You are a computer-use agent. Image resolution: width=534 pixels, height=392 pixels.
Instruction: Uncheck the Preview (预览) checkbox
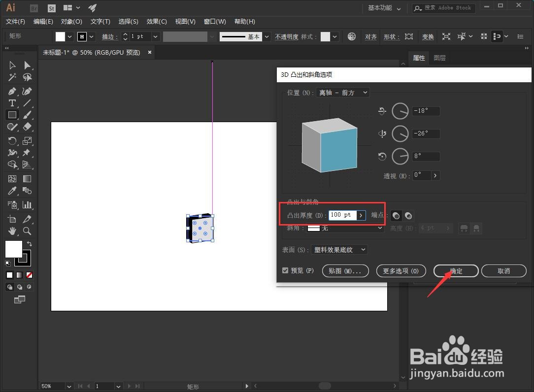285,270
